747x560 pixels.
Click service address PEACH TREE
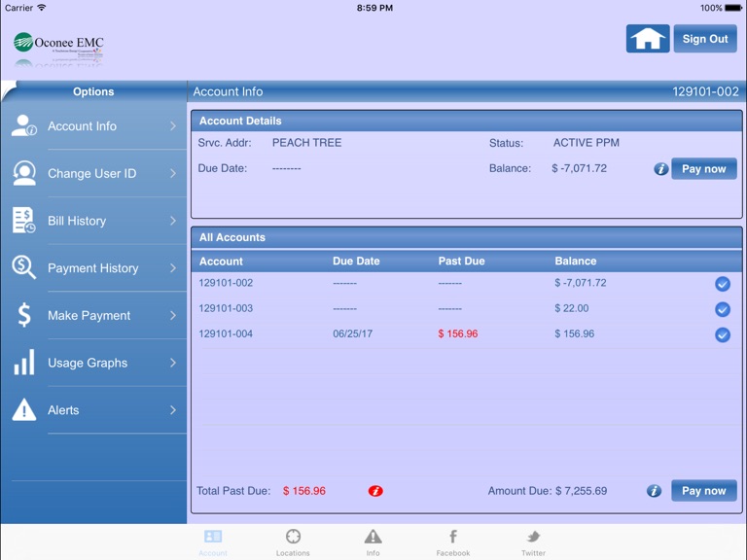(x=306, y=143)
